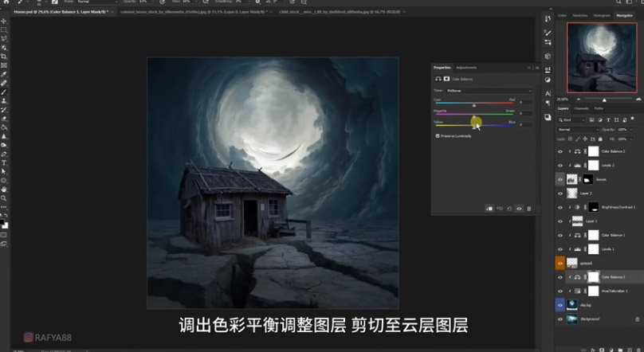Toggle Preserve Luminosity checkbox

tap(438, 136)
